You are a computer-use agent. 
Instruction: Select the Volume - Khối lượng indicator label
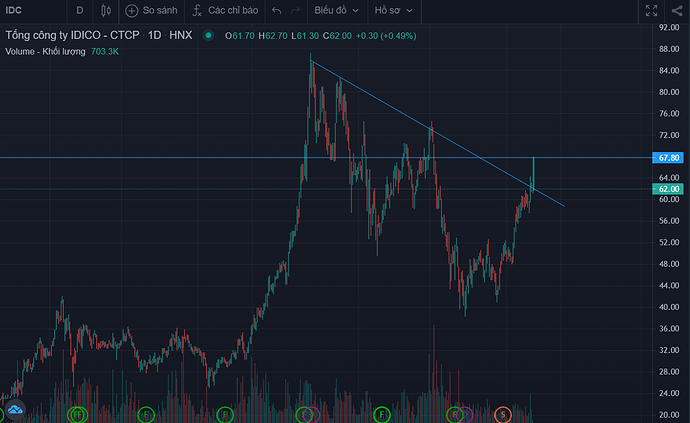coord(45,51)
